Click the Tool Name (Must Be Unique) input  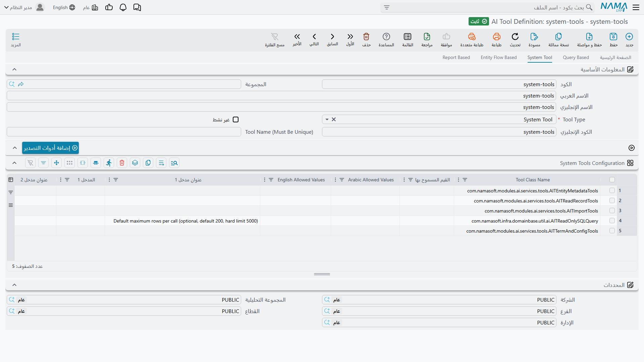[x=124, y=132]
